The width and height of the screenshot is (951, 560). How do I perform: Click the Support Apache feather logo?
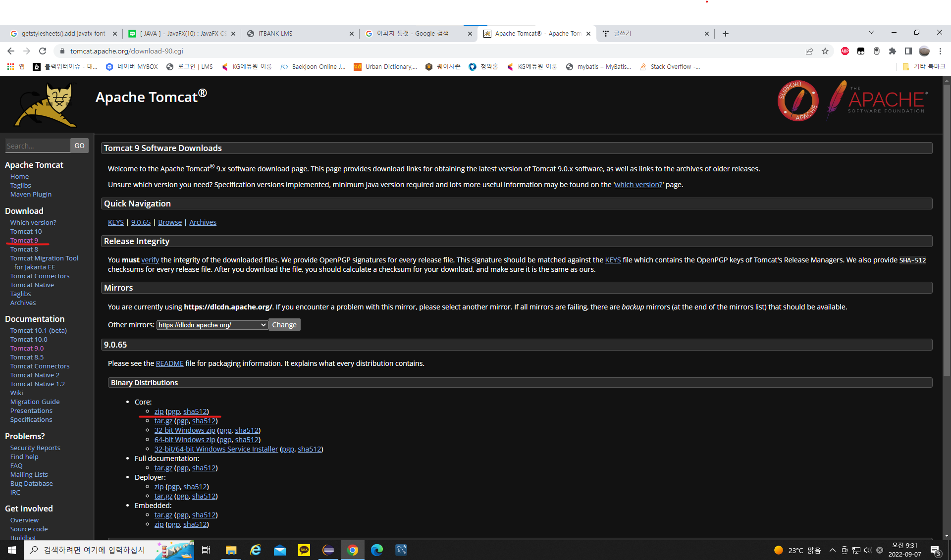797,101
